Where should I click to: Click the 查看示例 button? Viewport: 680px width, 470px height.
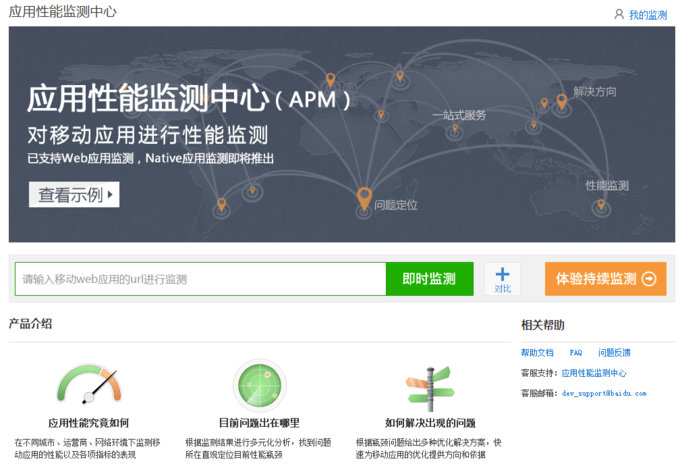point(74,194)
